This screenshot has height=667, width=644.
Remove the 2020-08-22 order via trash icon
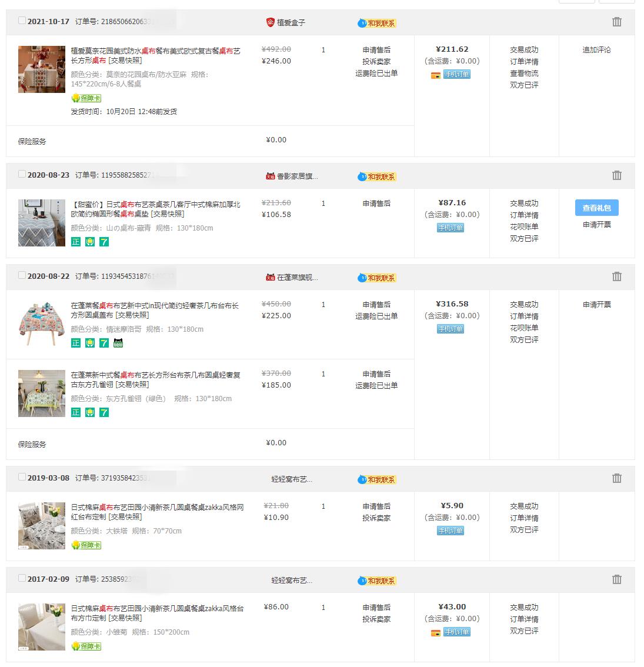(616, 276)
